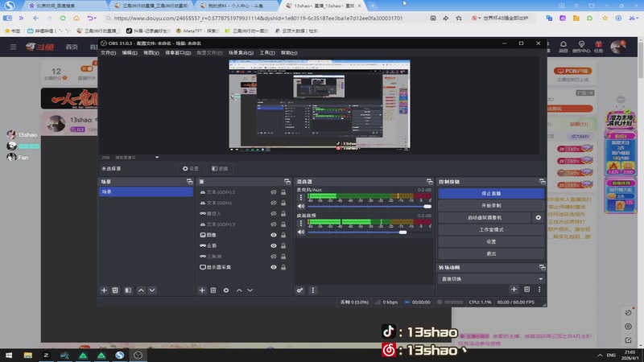
Task: Open the 视图 menu in OBS
Action: pos(151,52)
